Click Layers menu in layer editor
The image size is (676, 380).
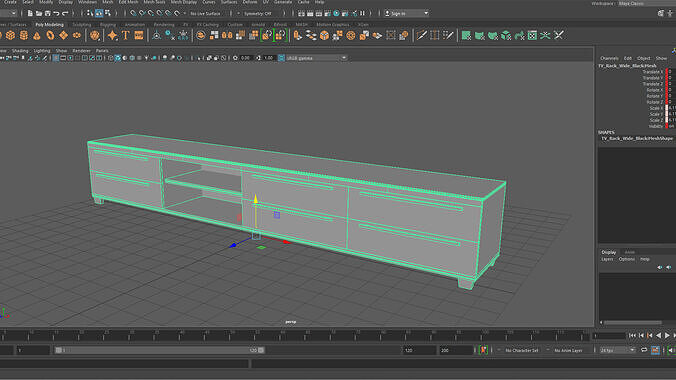click(x=607, y=259)
